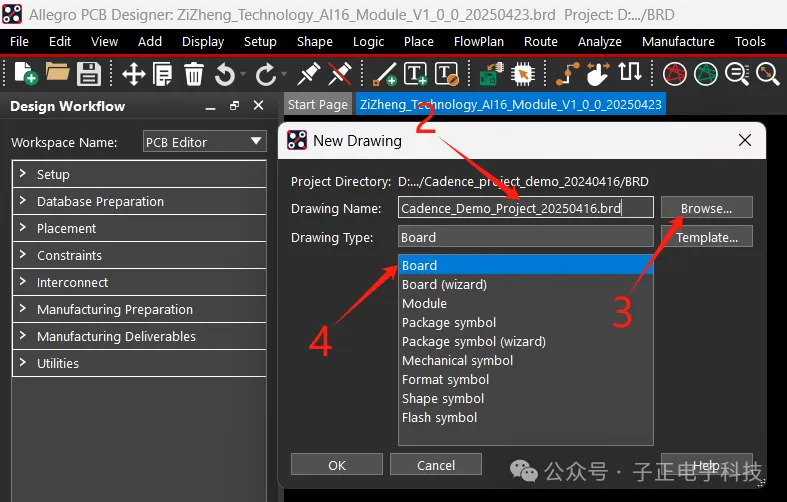Open the Workspace Name PCB Editor dropdown

(x=205, y=143)
